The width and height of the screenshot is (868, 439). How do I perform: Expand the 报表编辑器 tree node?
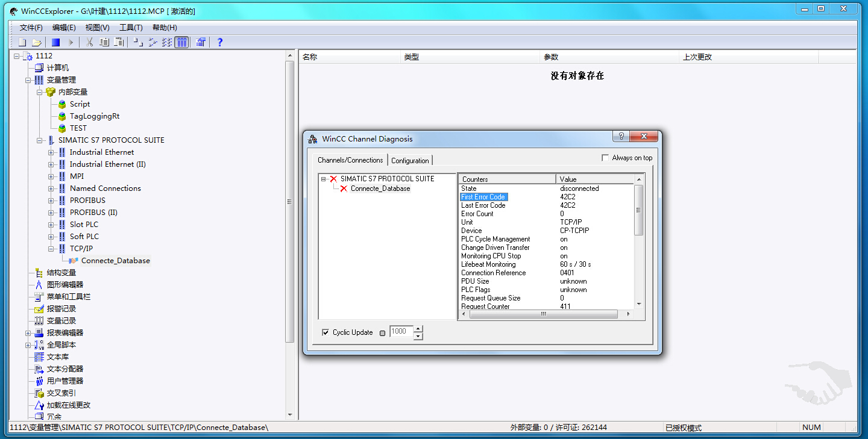click(x=28, y=333)
